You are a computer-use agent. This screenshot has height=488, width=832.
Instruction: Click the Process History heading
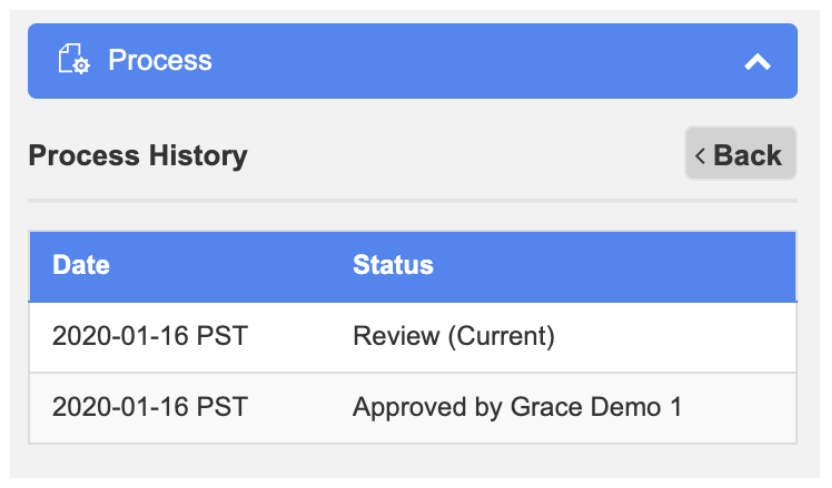[138, 156]
